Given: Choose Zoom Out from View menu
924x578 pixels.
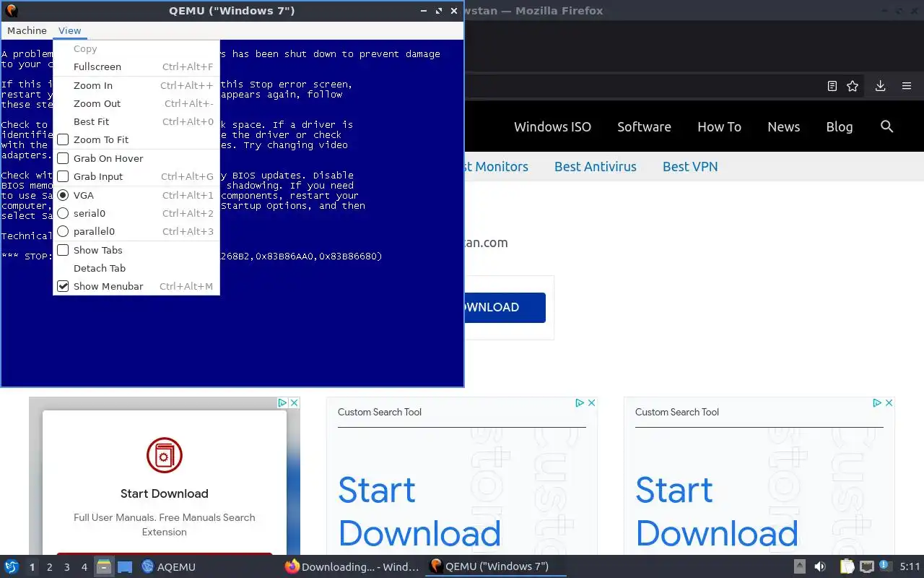Looking at the screenshot, I should [136, 103].
